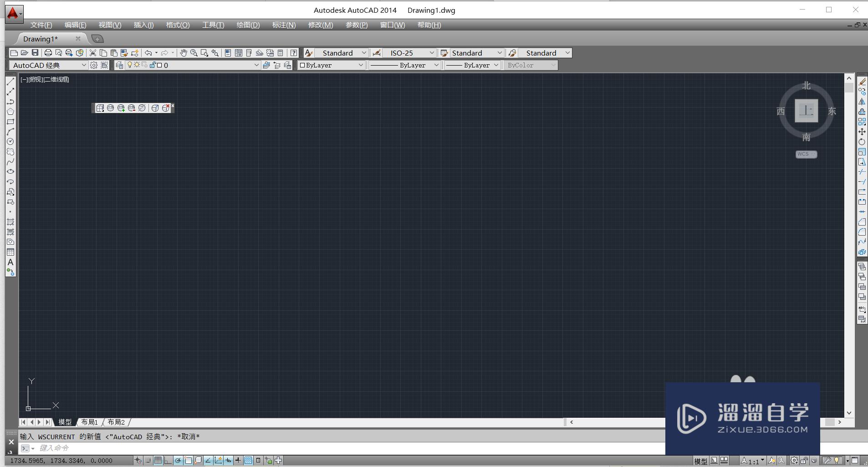The image size is (868, 467).
Task: Toggle Dynamic Input in status bar
Action: click(228, 461)
